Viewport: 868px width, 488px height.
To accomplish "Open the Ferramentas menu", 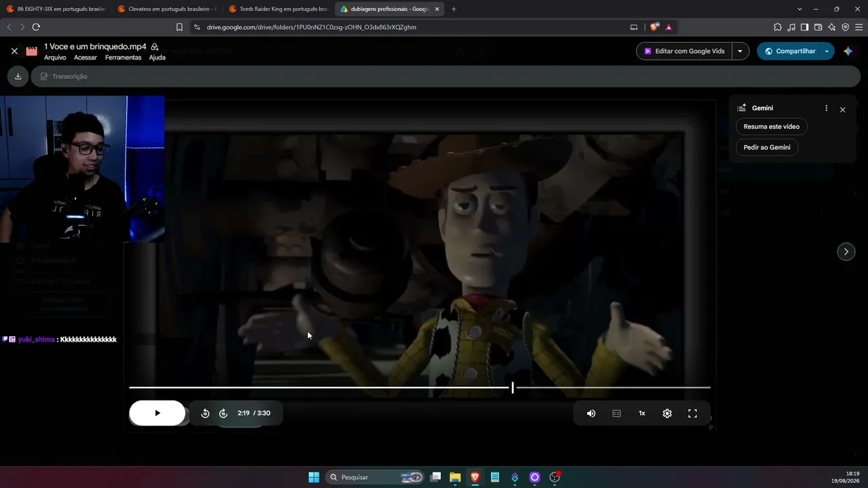I will pos(123,58).
